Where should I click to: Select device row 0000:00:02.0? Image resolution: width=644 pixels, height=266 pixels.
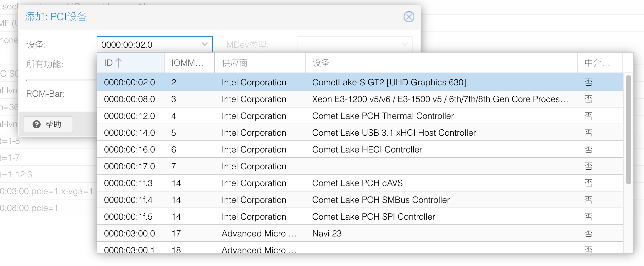click(x=360, y=82)
